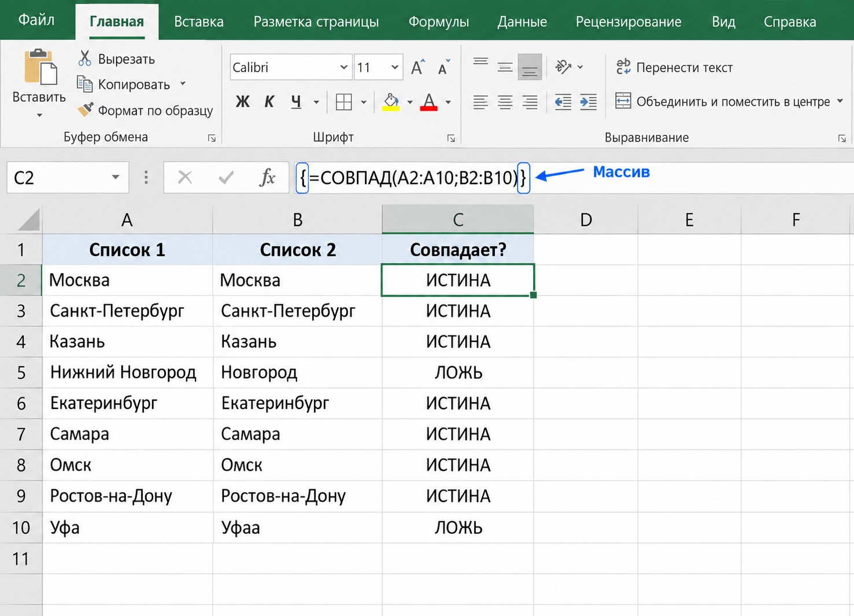The width and height of the screenshot is (854, 616).
Task: Click the Insert Function fx icon
Action: pos(267,177)
